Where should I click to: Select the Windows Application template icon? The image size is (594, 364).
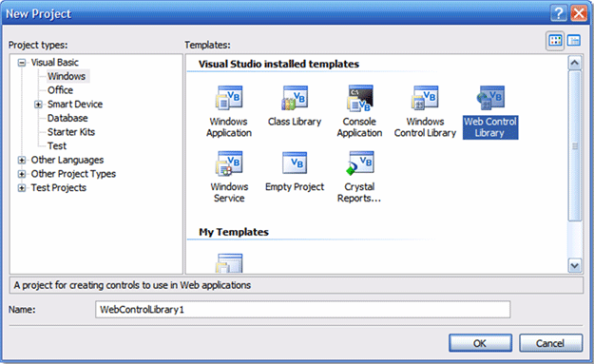click(229, 98)
